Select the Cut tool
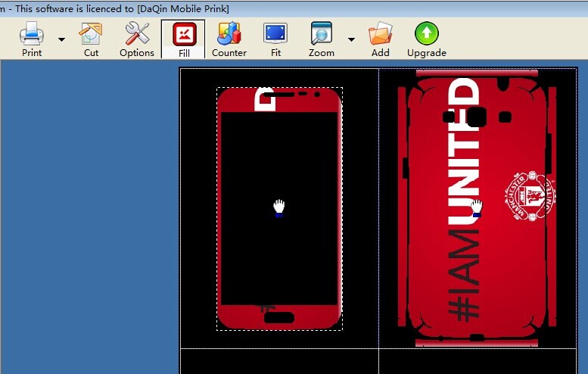The width and height of the screenshot is (588, 374). pyautogui.click(x=91, y=34)
